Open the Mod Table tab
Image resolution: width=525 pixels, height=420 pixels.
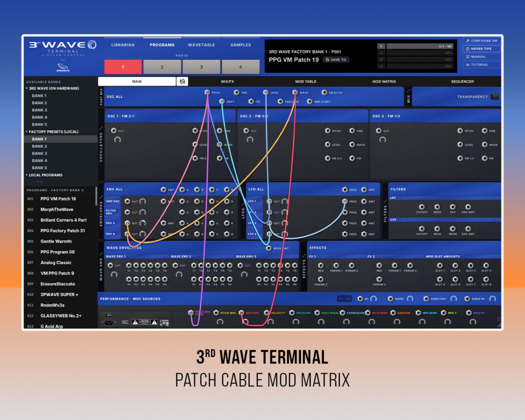(306, 82)
